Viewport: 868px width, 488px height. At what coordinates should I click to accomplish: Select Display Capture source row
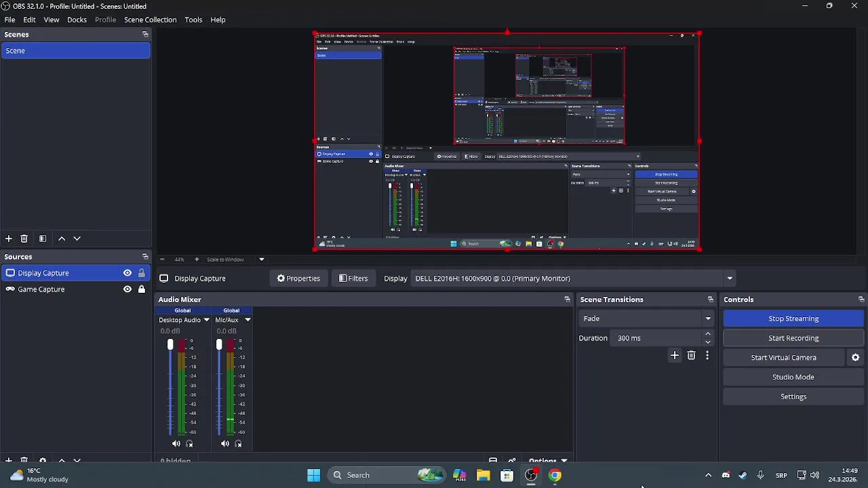[x=75, y=273]
